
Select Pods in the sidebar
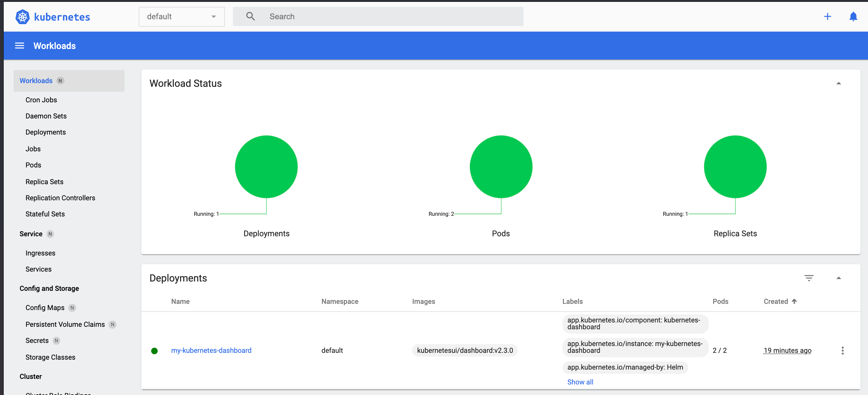pos(33,165)
